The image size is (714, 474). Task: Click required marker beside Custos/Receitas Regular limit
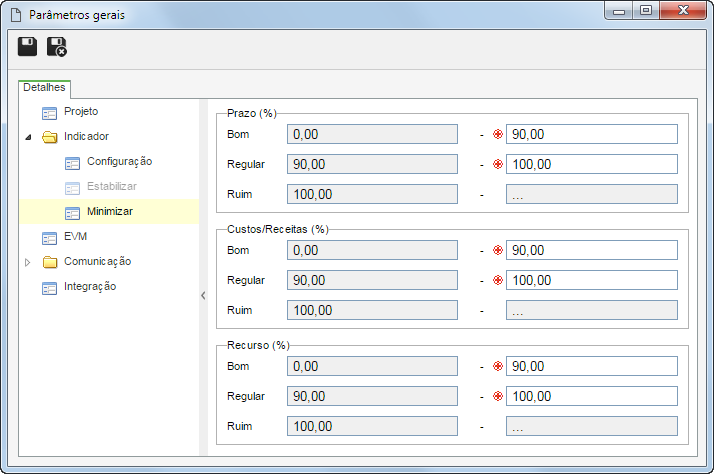coord(498,280)
